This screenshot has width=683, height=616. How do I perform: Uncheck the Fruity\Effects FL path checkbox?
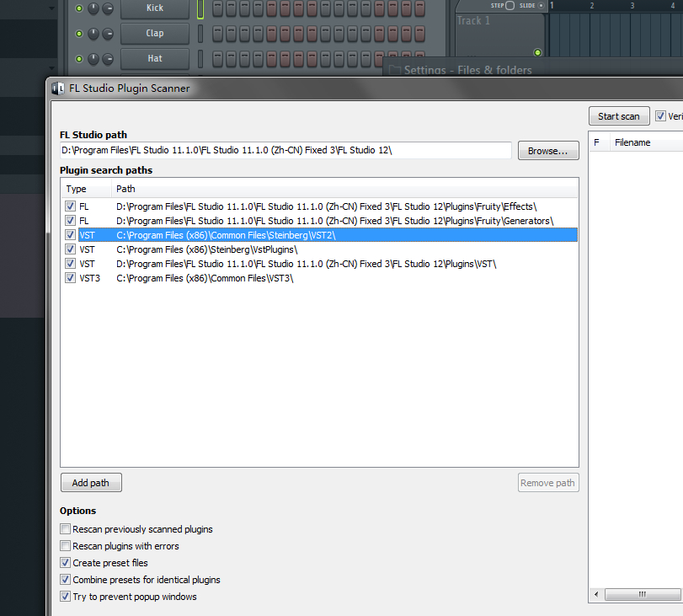(x=70, y=206)
